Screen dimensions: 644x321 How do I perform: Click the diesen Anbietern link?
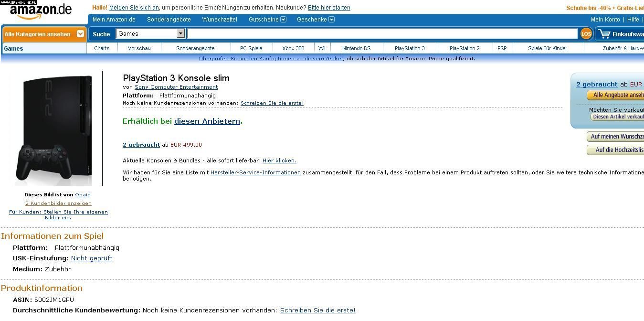click(x=207, y=121)
